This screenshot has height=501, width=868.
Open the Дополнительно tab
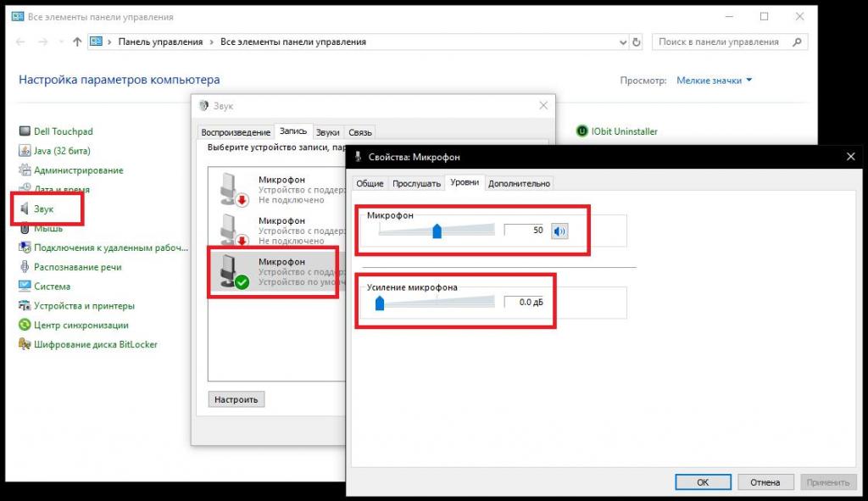coord(520,183)
